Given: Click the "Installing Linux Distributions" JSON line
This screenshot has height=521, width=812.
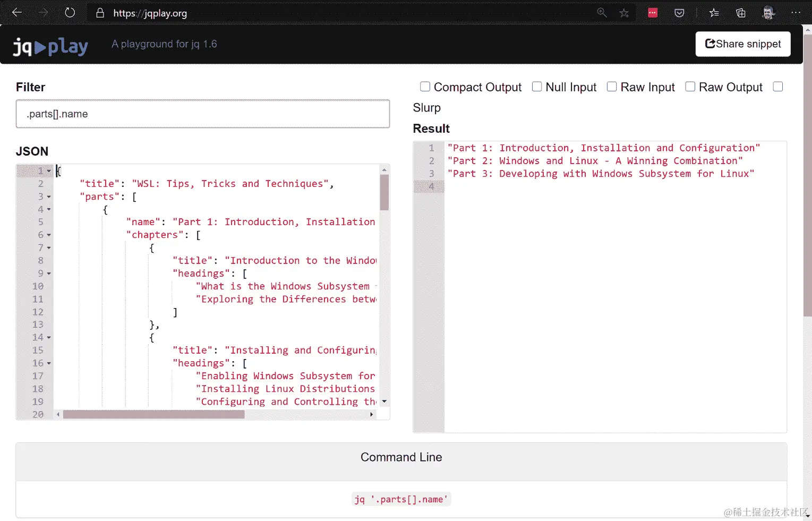Looking at the screenshot, I should (x=286, y=389).
